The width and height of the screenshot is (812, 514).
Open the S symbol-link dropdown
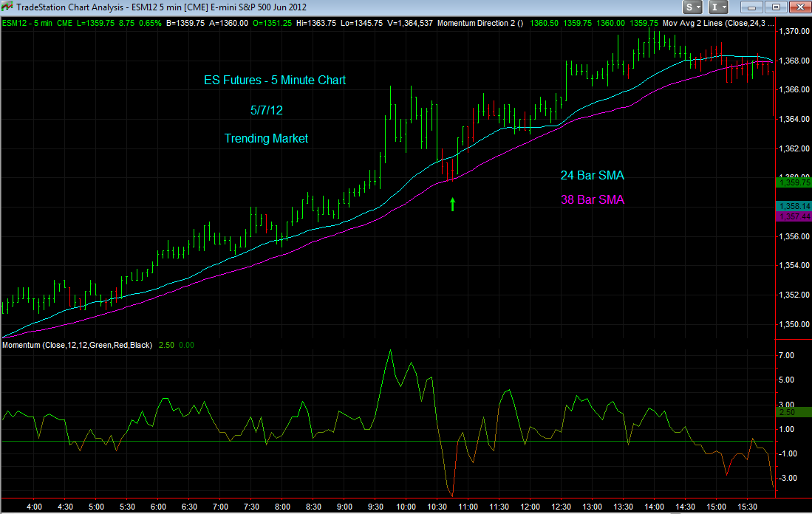tap(692, 7)
